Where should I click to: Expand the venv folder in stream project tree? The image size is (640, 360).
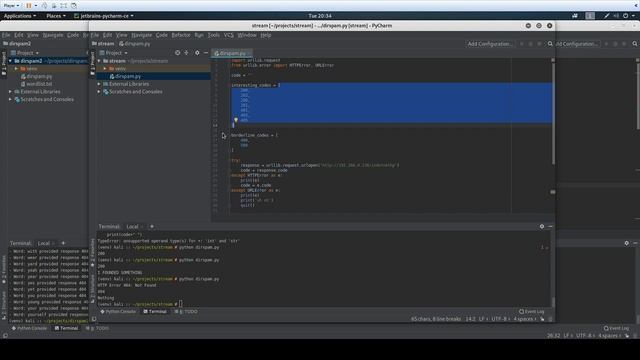[105, 69]
